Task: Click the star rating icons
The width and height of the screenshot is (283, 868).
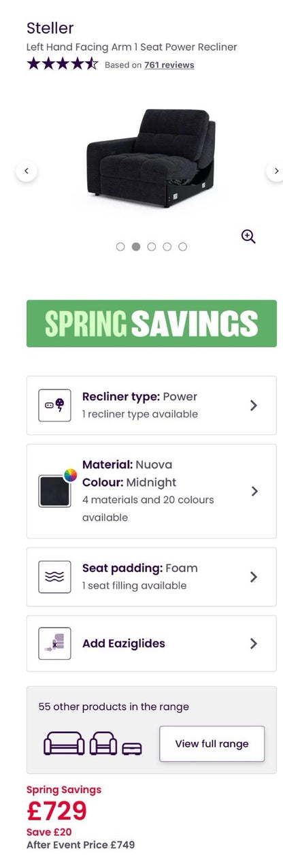Action: 63,64
